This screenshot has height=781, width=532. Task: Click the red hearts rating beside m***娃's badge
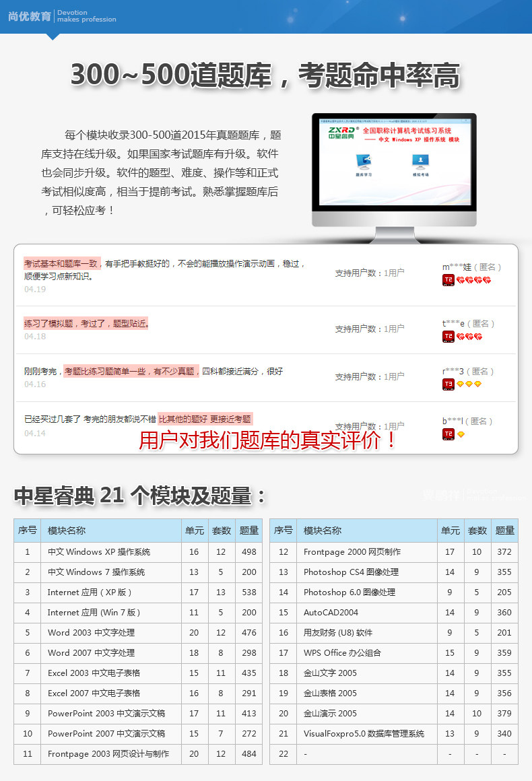473,281
